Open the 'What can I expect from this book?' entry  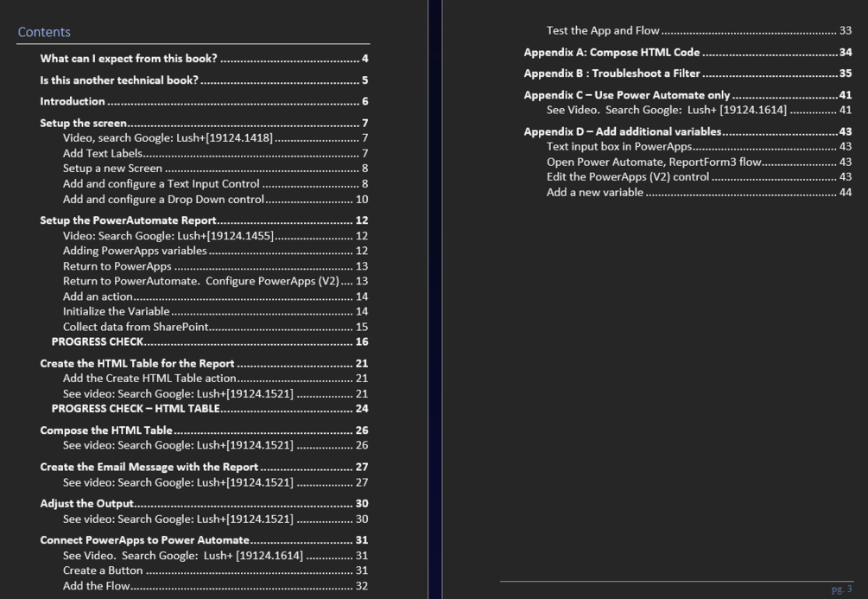(204, 59)
